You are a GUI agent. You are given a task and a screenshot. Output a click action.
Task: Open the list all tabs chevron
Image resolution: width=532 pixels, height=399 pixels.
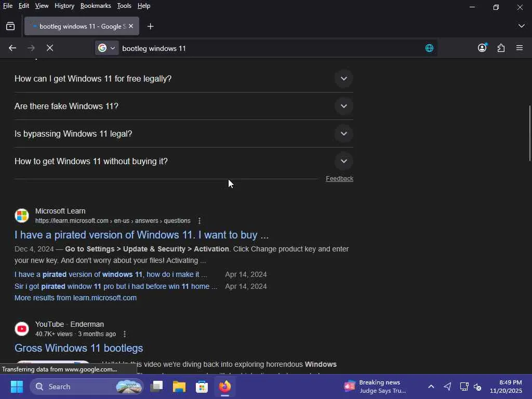pos(522,26)
